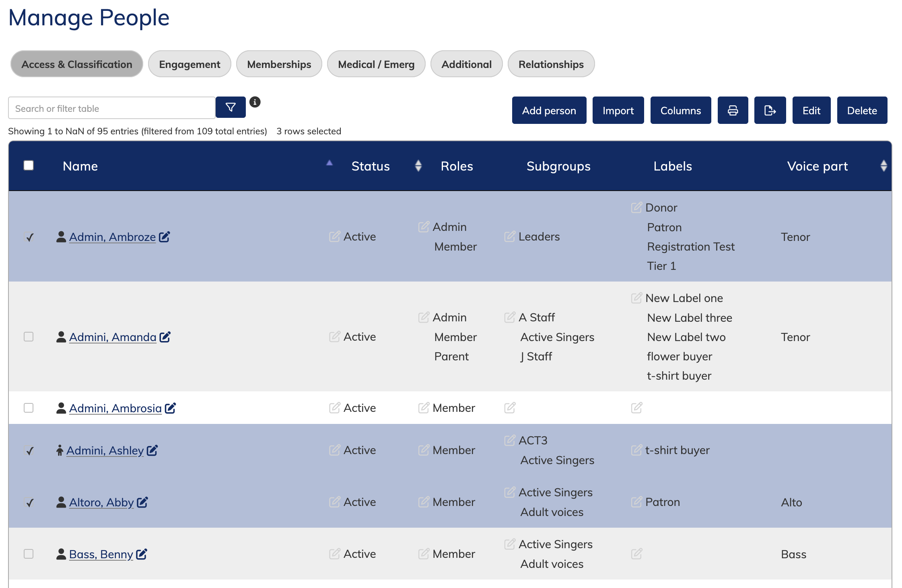This screenshot has width=902, height=588.
Task: Click edit pencil next to Admin, Ambroze
Action: (x=164, y=237)
